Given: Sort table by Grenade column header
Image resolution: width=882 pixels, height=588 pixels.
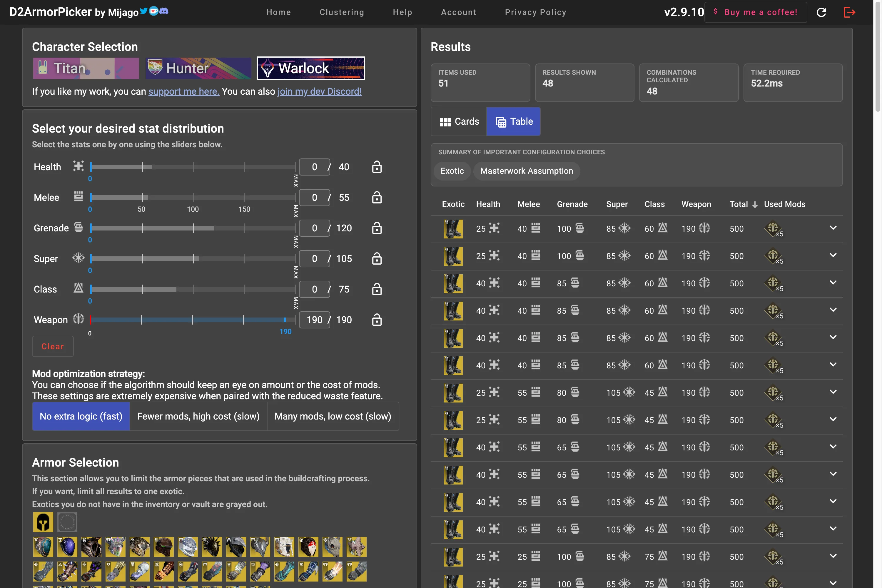Looking at the screenshot, I should pos(572,204).
